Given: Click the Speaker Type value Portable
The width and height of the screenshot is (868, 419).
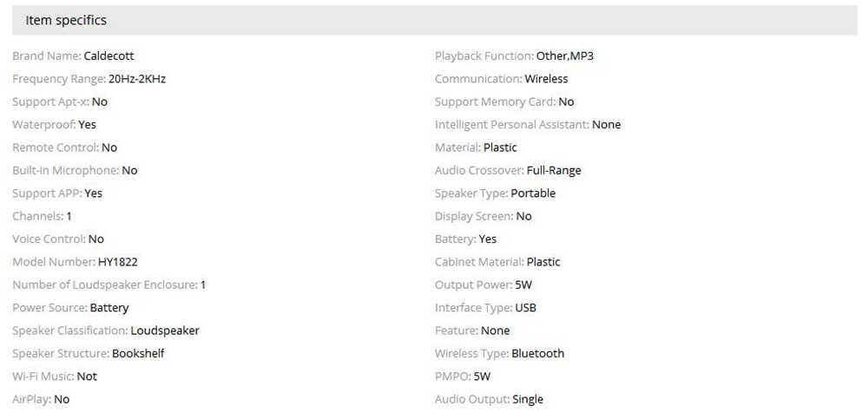Looking at the screenshot, I should [533, 193].
